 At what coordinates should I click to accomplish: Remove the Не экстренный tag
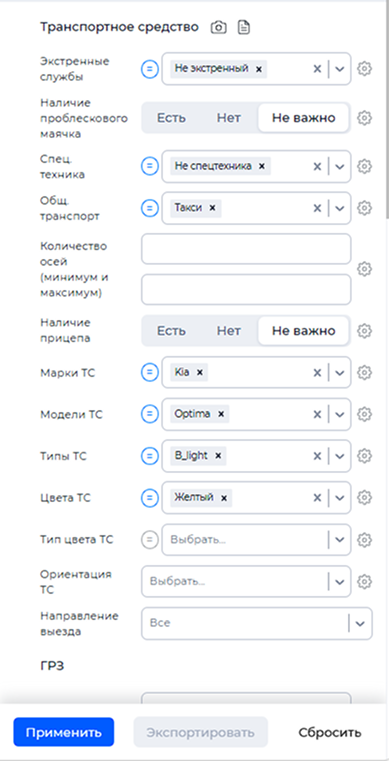(x=259, y=69)
